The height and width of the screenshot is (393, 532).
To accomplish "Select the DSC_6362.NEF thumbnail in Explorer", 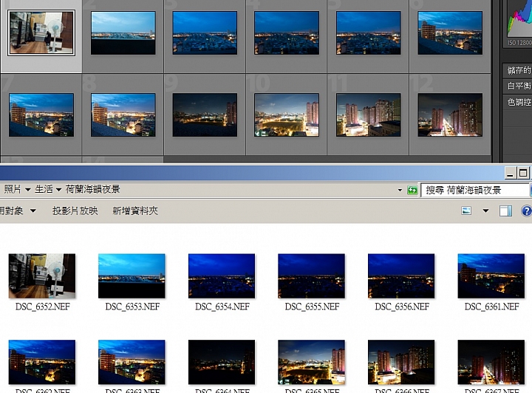I will coord(42,362).
